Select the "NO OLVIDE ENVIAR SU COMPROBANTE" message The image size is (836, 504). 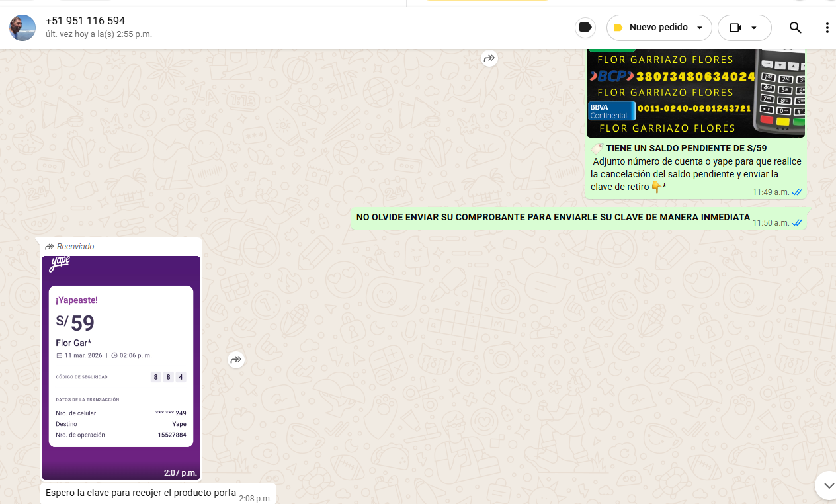pyautogui.click(x=552, y=217)
